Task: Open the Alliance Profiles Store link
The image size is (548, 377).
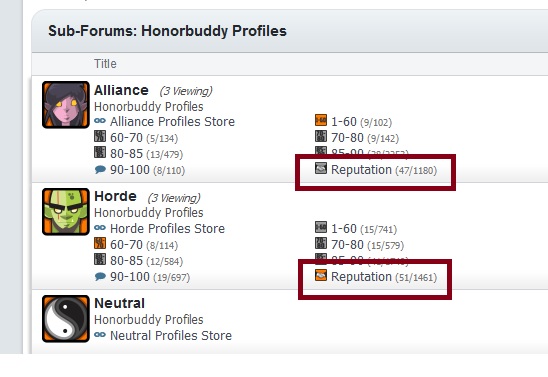Action: [172, 122]
